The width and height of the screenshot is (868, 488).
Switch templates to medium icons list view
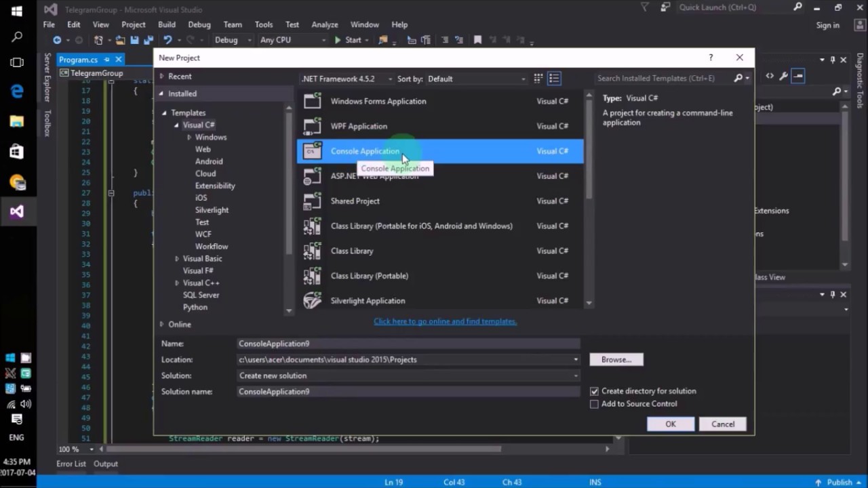pyautogui.click(x=554, y=79)
